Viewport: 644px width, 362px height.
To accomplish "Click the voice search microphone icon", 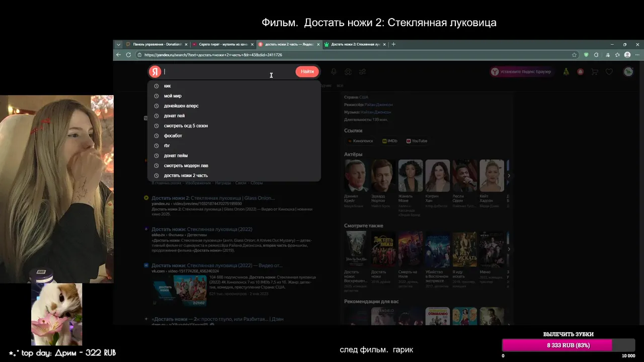I will [334, 72].
